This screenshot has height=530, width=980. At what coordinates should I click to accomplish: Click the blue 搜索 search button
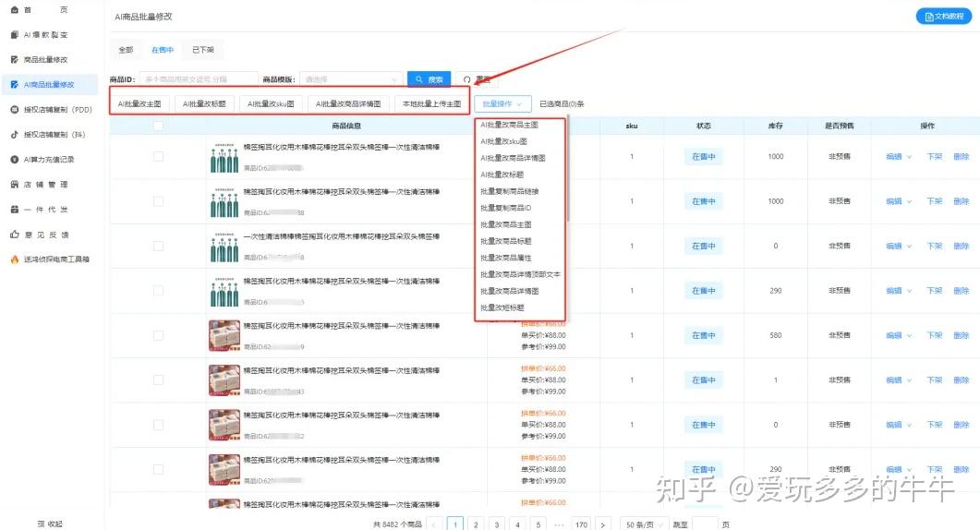tap(429, 79)
